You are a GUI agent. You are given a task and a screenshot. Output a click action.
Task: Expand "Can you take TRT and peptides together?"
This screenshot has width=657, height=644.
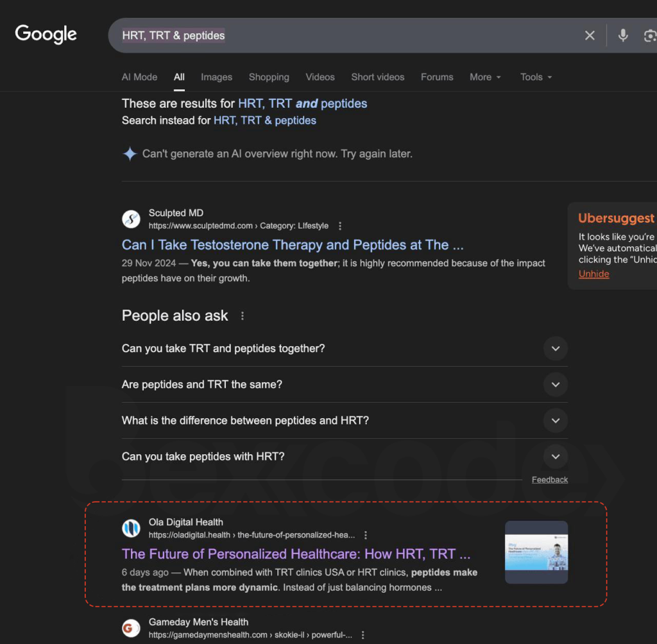click(555, 348)
